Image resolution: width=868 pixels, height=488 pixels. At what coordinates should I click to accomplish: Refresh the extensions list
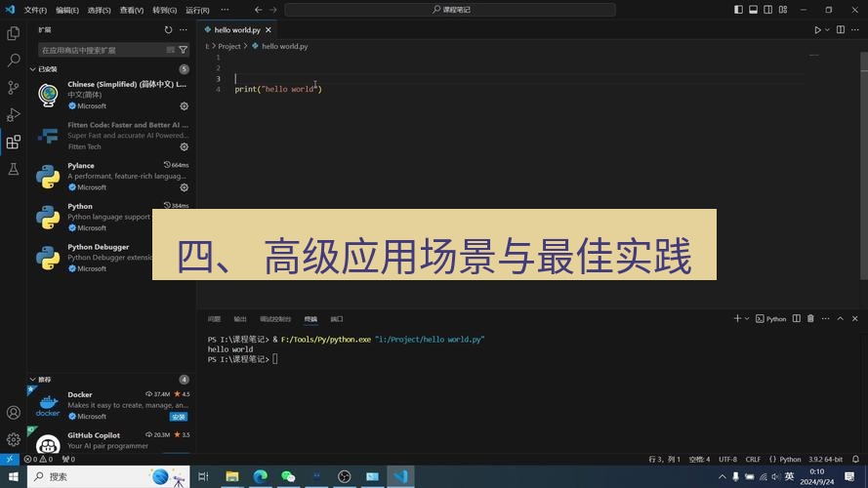tap(168, 30)
